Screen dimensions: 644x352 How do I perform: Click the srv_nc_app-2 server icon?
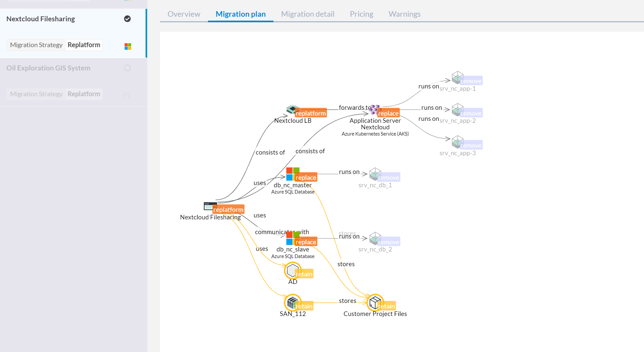(x=457, y=110)
